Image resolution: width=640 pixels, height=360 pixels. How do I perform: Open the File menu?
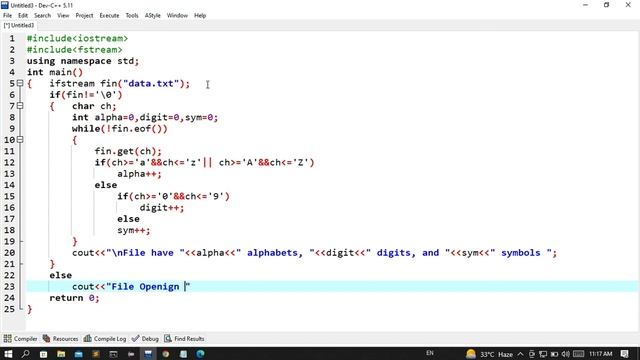pos(7,16)
